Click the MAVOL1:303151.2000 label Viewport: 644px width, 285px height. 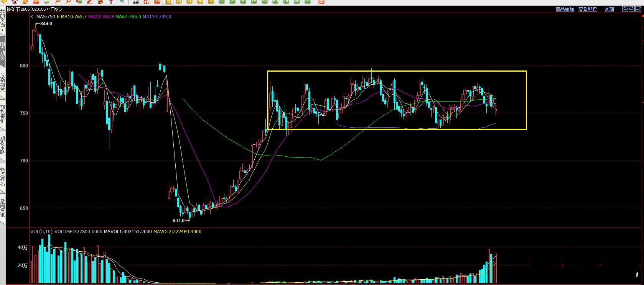128,232
